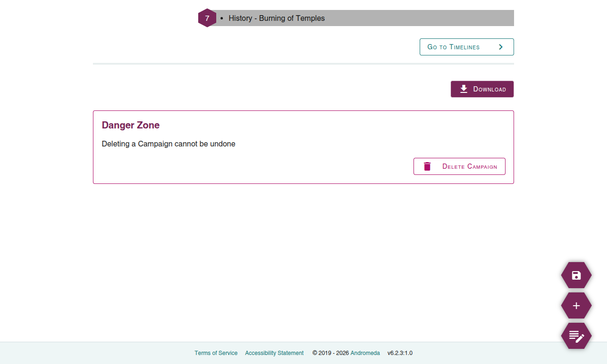
Task: Click the chevron arrow in Go to Timelines
Action: point(500,47)
